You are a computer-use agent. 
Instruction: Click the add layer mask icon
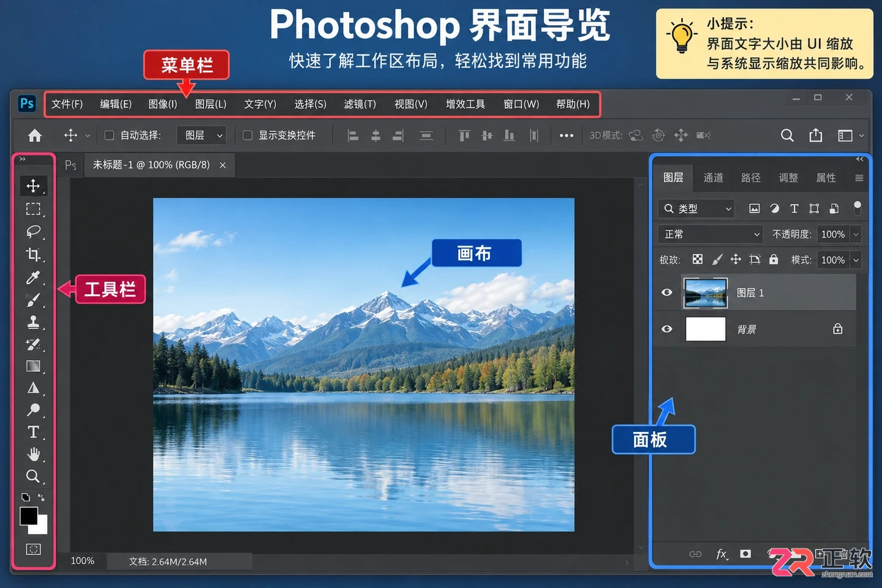tap(745, 554)
